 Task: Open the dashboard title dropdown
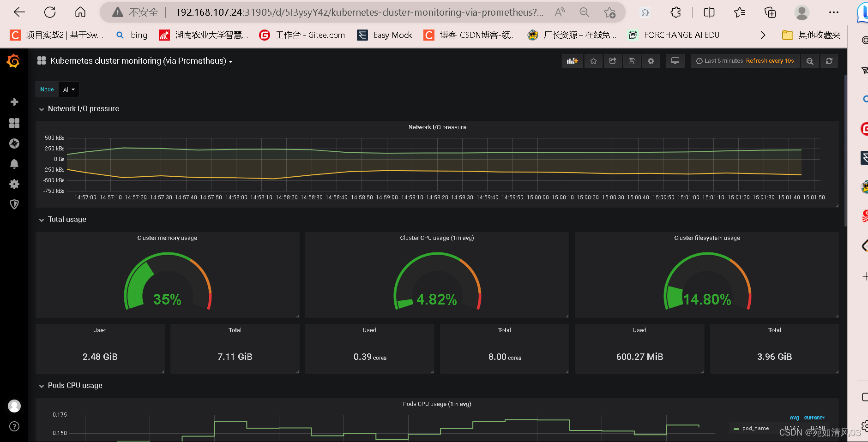[141, 61]
